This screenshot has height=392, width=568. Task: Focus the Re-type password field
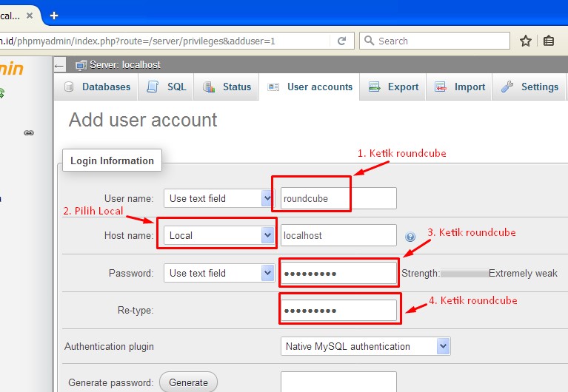339,311
